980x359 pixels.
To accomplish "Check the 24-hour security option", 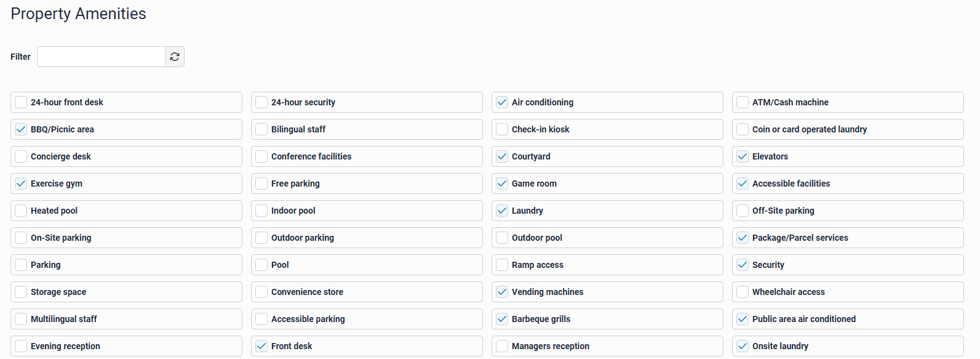I will coord(261,102).
